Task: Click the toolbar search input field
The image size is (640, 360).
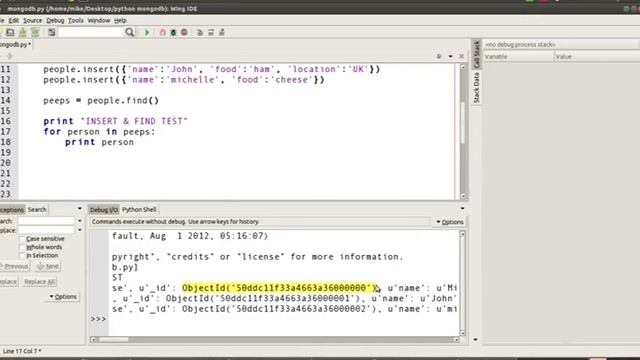Action: [x=90, y=32]
